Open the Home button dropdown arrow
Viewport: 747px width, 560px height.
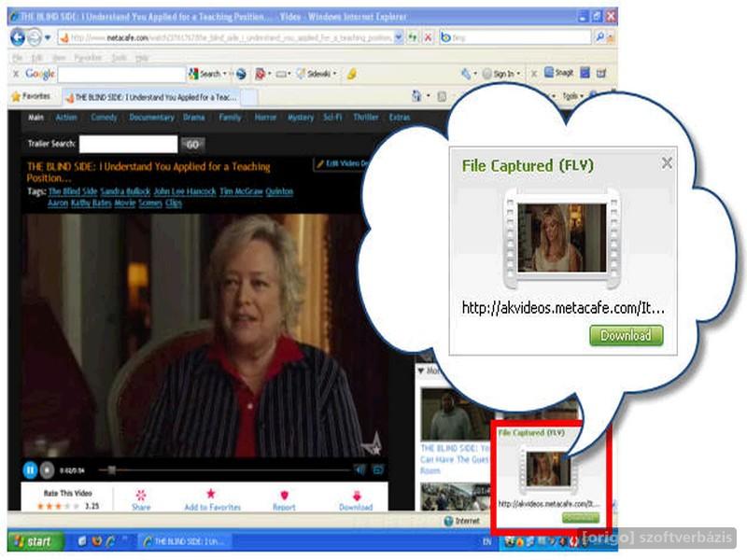(x=428, y=97)
